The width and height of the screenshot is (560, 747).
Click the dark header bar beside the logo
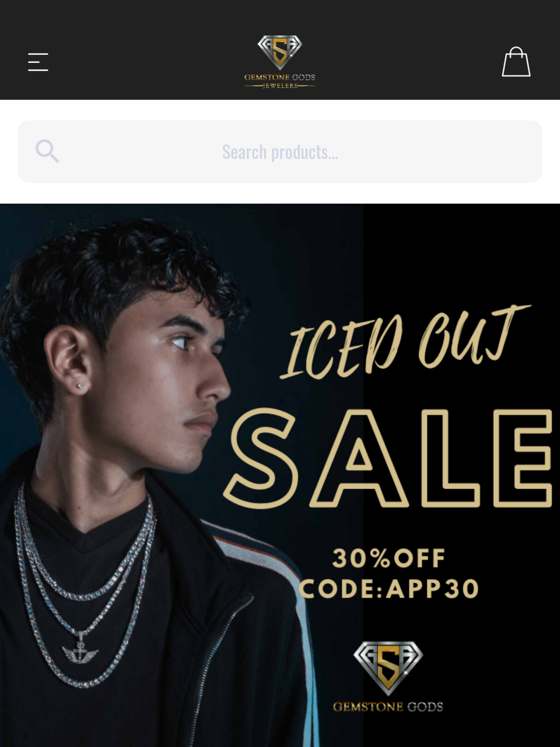coord(405,50)
